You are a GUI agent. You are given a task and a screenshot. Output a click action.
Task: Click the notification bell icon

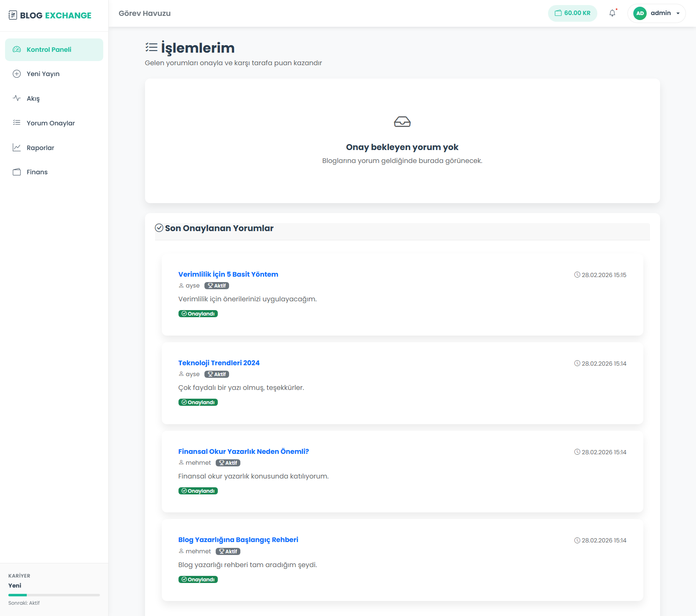(x=612, y=13)
